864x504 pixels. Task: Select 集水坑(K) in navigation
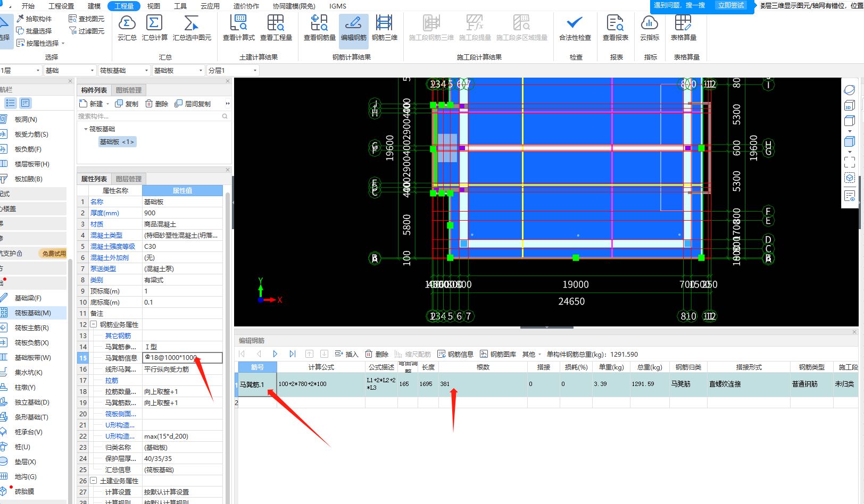(28, 373)
